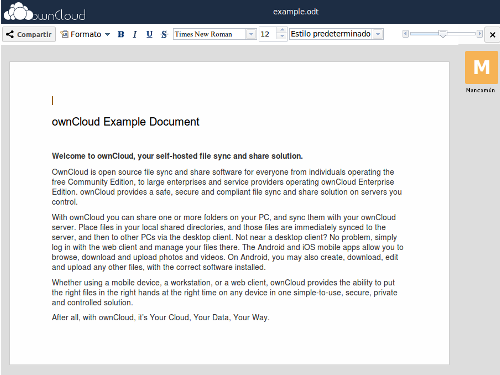500x375 pixels.
Task: Click the example.odt document title
Action: [296, 12]
